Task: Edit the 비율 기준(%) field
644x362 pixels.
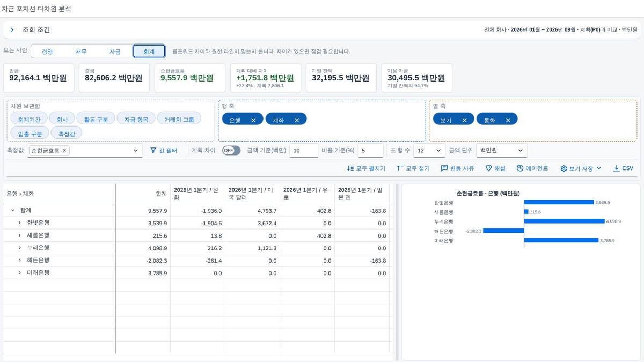Action: [370, 151]
